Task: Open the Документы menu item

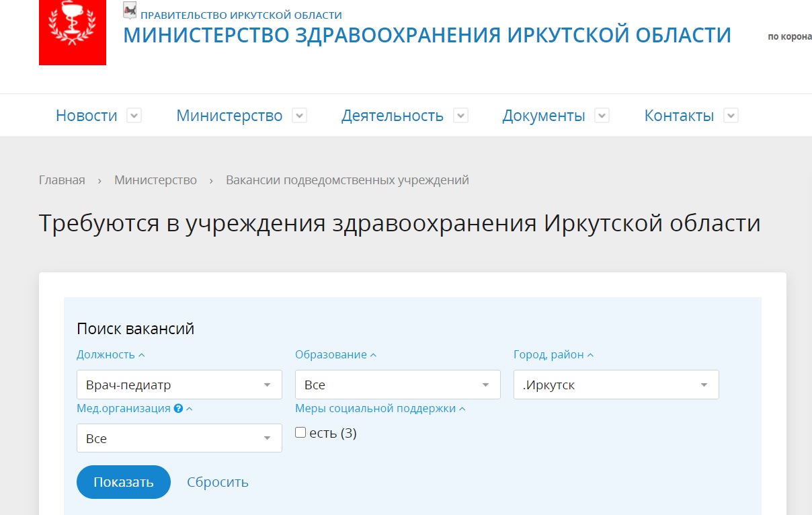Action: click(544, 116)
